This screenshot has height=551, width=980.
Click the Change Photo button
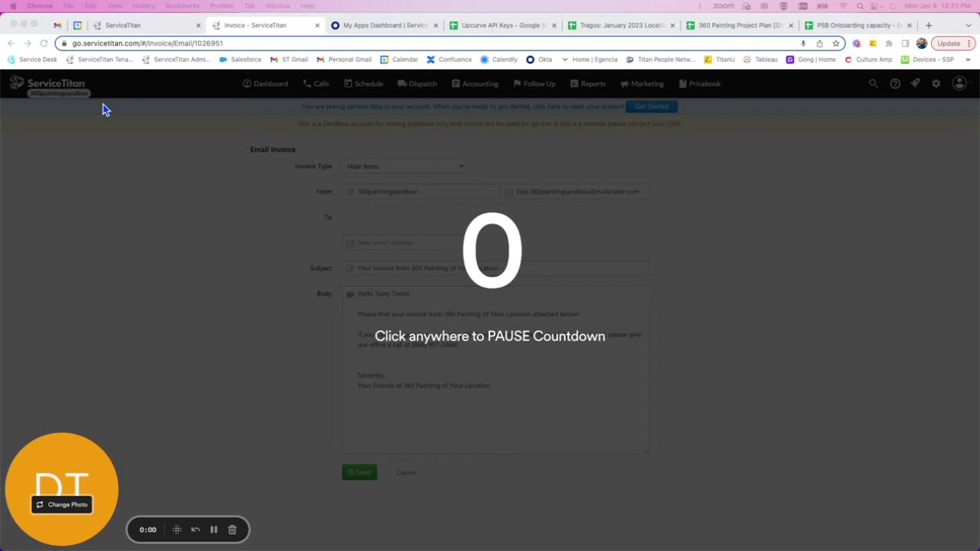coord(62,504)
